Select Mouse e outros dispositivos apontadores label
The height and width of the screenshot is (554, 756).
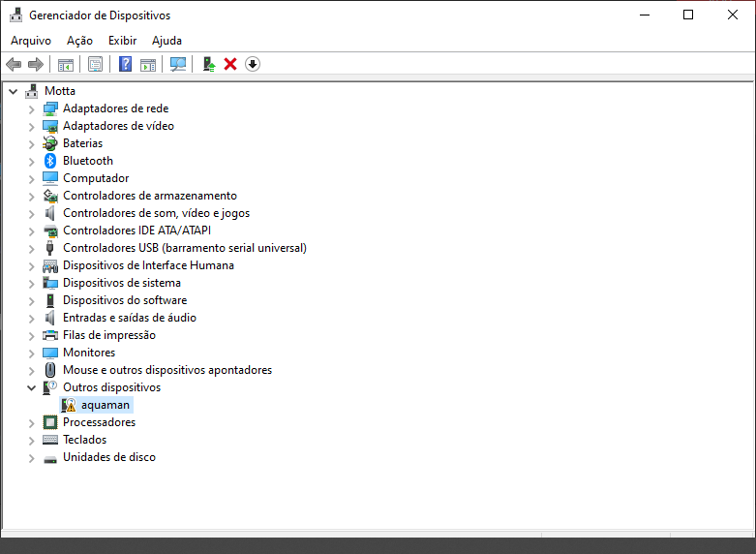167,370
